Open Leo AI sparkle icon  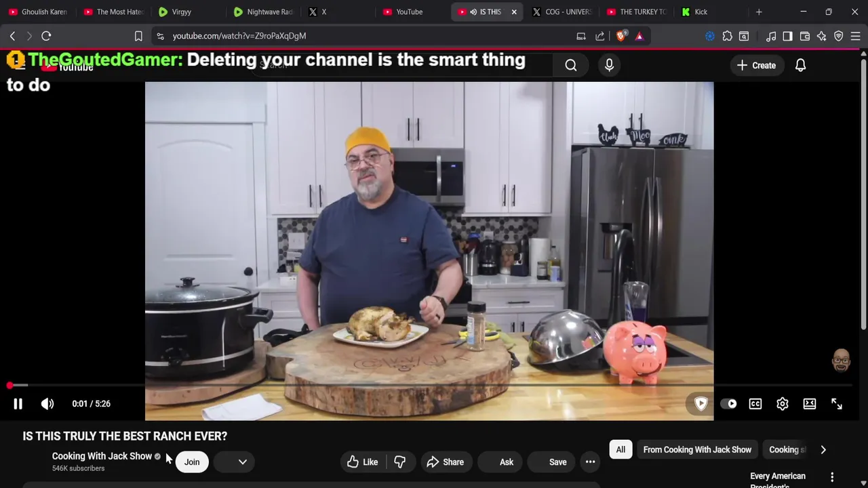821,36
